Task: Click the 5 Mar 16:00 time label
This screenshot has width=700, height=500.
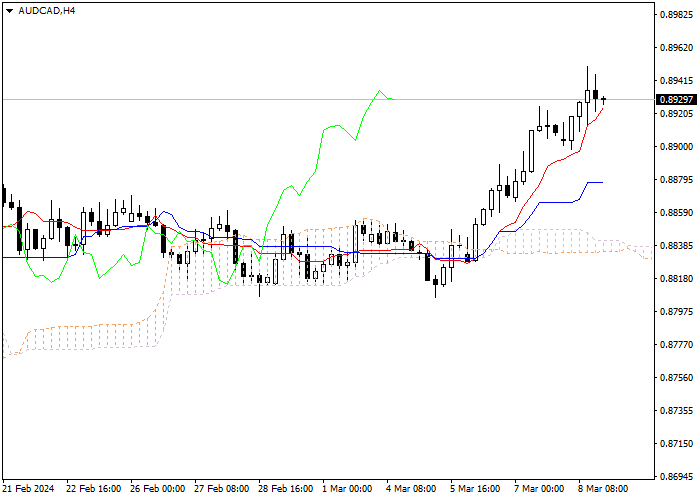Action: click(x=475, y=489)
